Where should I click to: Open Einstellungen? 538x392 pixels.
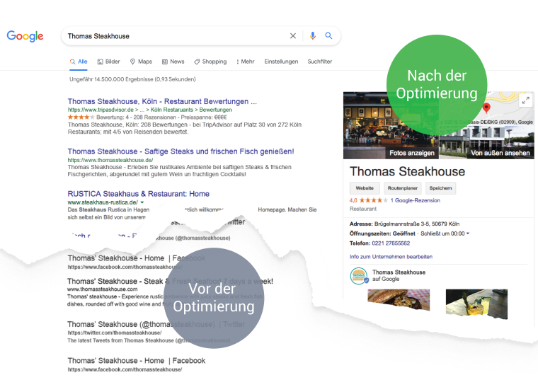coord(281,62)
